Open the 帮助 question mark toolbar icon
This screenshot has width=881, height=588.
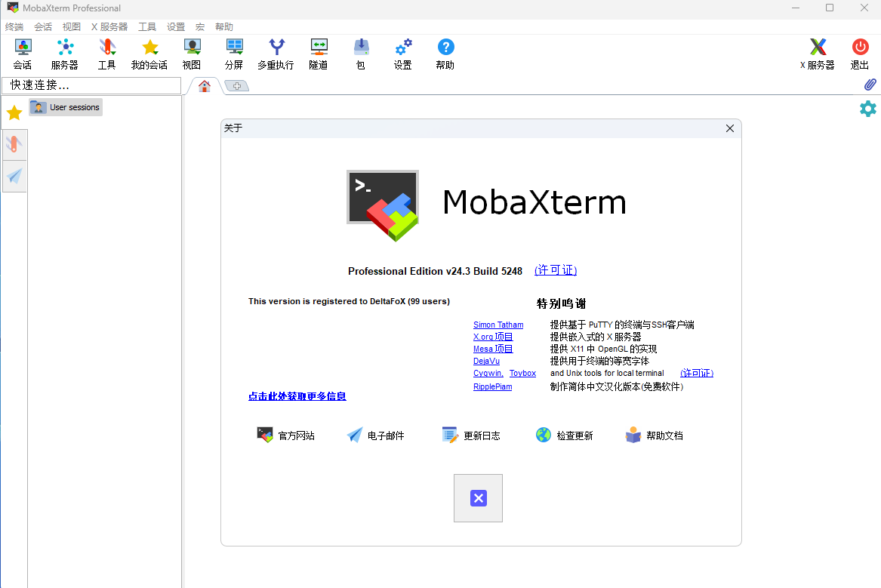pyautogui.click(x=445, y=54)
